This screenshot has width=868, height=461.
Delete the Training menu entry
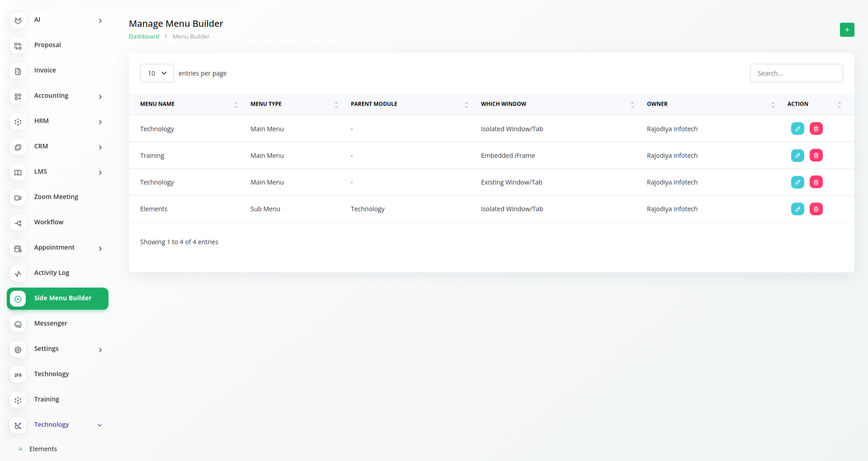point(816,155)
